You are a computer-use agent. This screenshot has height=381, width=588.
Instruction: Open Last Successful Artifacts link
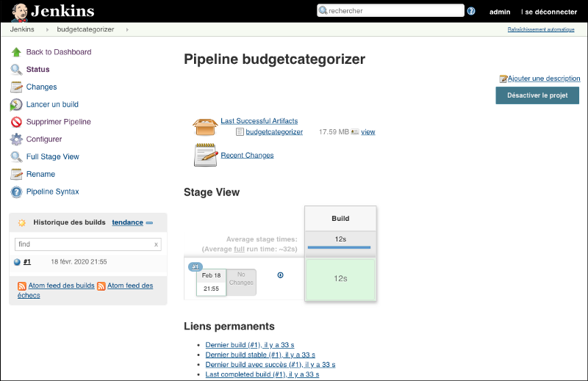pos(259,121)
